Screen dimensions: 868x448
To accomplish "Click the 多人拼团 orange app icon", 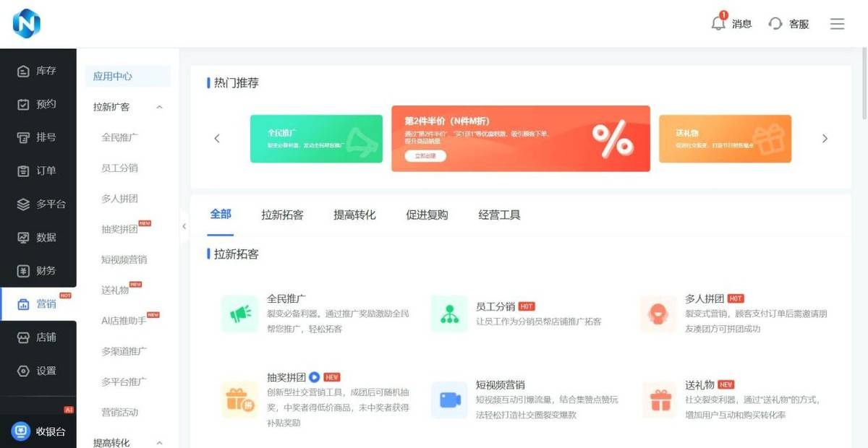I will [x=658, y=314].
